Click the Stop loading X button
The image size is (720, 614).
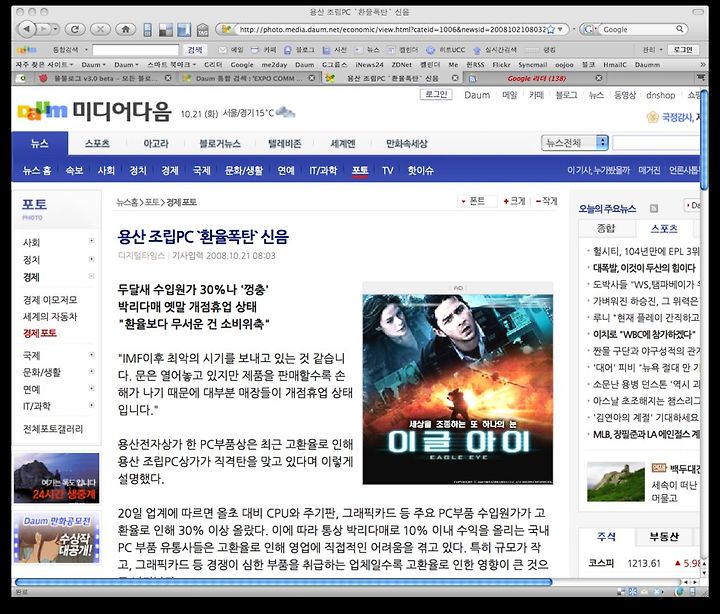coord(100,29)
